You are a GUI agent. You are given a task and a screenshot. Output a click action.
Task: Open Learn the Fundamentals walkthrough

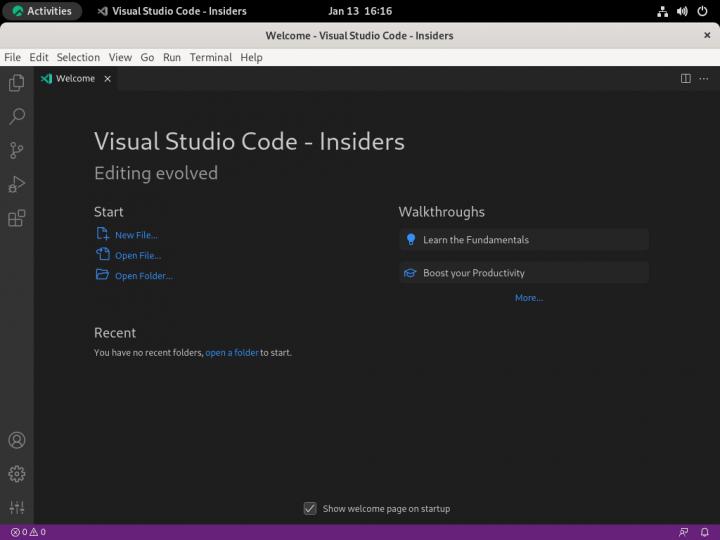524,240
